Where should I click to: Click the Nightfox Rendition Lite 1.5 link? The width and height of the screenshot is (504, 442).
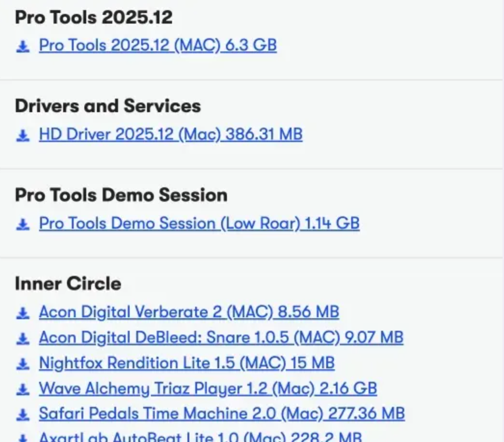[x=186, y=363]
